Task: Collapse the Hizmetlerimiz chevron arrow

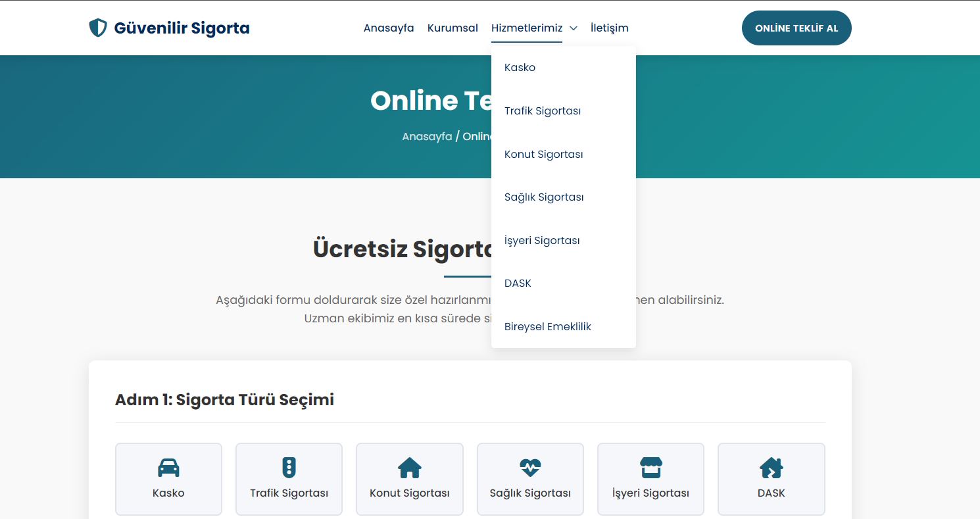Action: click(x=574, y=28)
